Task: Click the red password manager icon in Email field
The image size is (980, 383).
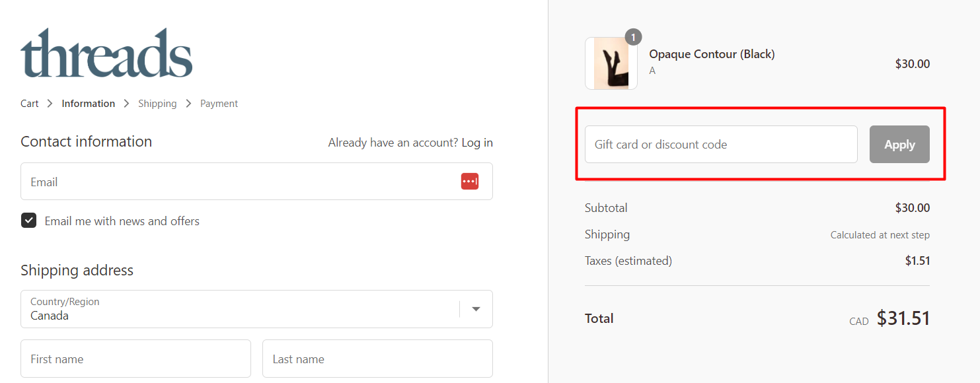Action: pos(470,181)
